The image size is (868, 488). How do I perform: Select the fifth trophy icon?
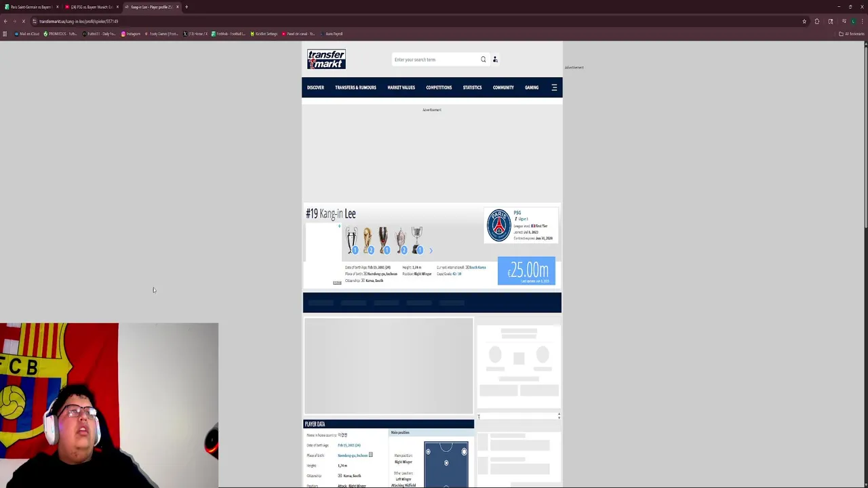pos(417,241)
